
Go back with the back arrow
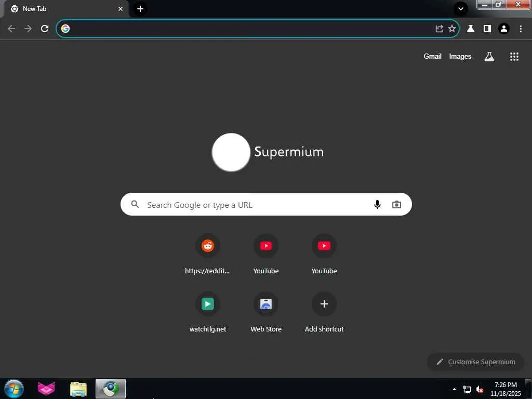point(11,29)
